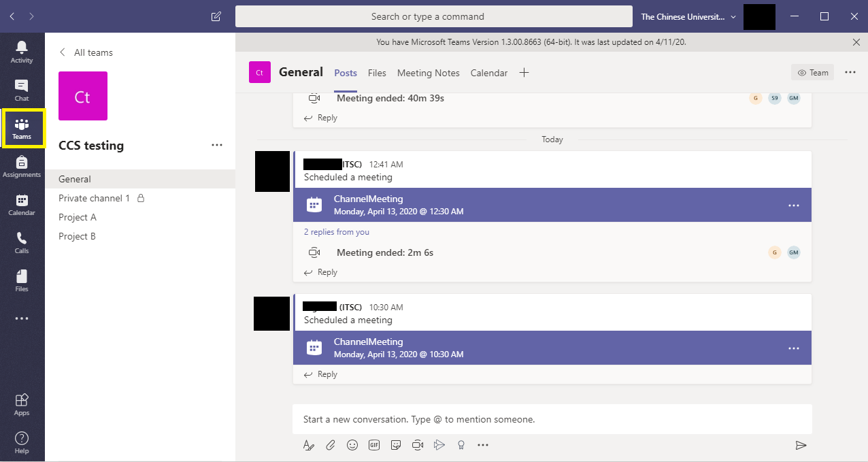Image resolution: width=868 pixels, height=462 pixels.
Task: Click the 12:41 AM timestamp
Action: click(386, 165)
